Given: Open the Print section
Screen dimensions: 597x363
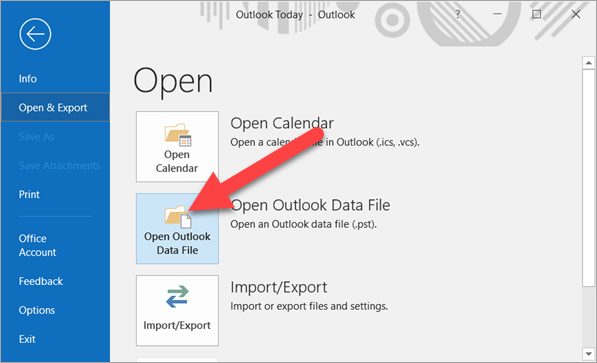Looking at the screenshot, I should 29,195.
